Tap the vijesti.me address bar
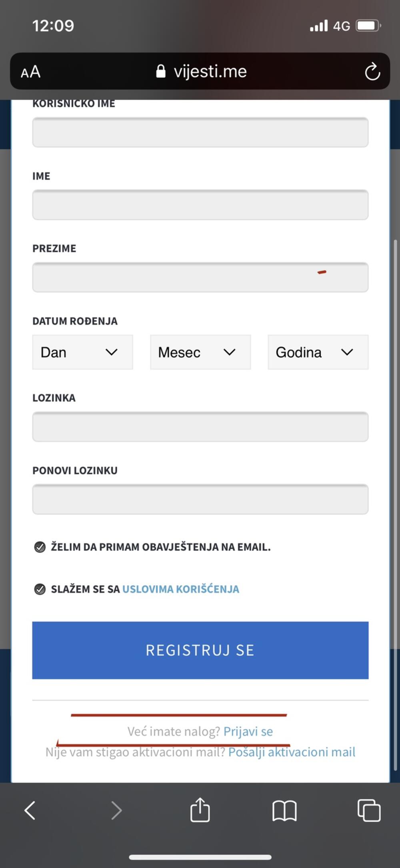400x868 pixels. (x=210, y=72)
